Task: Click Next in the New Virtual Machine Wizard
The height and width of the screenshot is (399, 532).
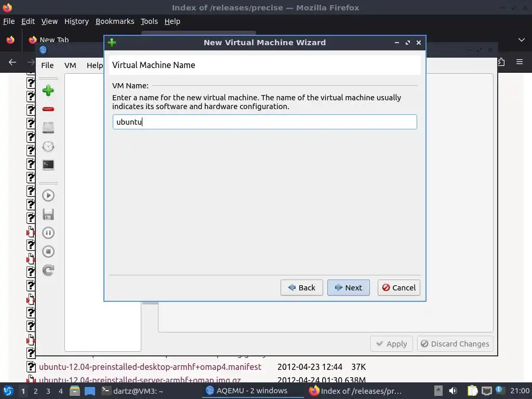Action: point(349,287)
